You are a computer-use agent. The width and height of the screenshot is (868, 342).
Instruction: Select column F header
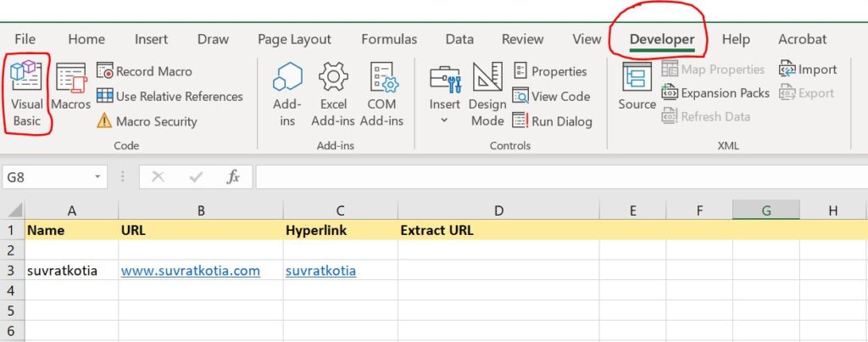[699, 210]
